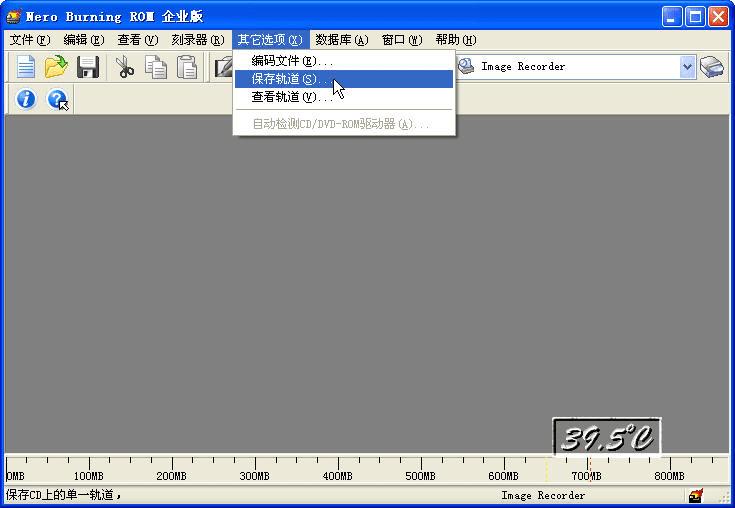Screen dimensions: 735x508
Task: Click Image Recorder text in status bar
Action: (x=543, y=495)
